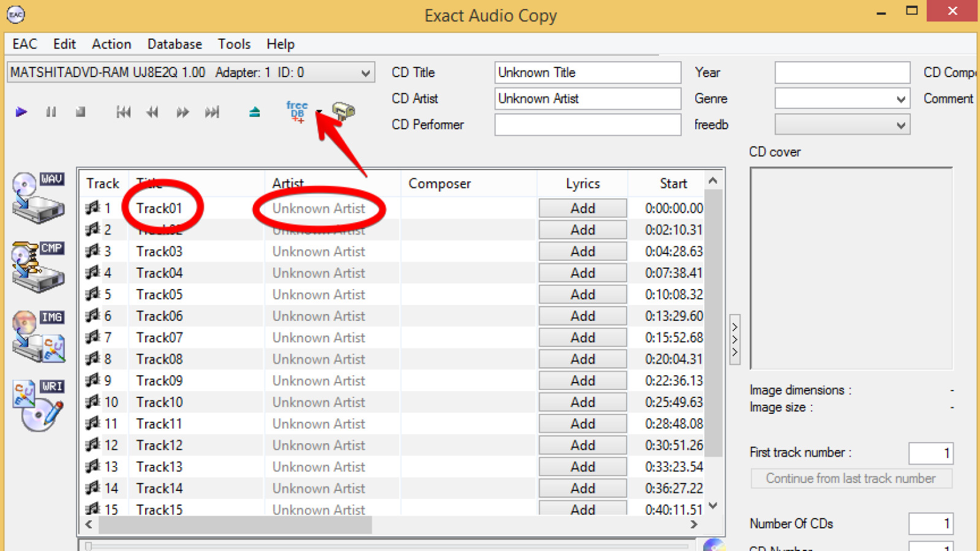
Task: Click the First track number field
Action: click(931, 453)
